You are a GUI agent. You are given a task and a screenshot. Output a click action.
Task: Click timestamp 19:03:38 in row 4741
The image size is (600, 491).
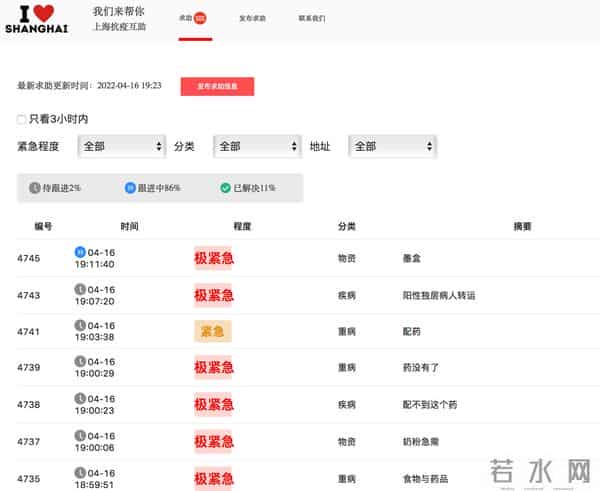pos(95,337)
